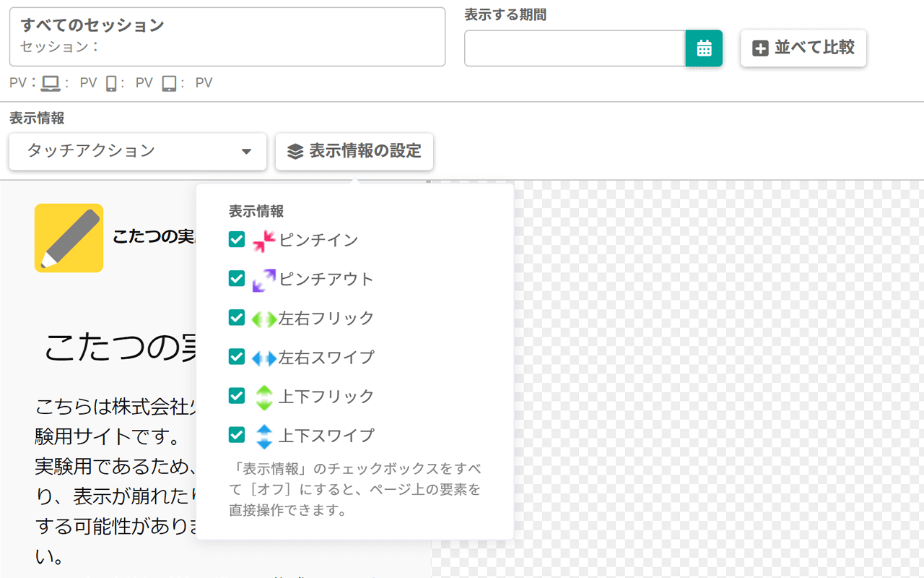
Task: Click the tablet PV icon
Action: (x=169, y=84)
